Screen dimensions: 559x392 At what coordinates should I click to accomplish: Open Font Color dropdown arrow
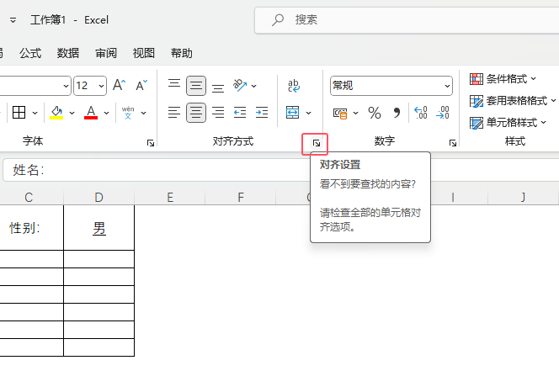coord(106,113)
